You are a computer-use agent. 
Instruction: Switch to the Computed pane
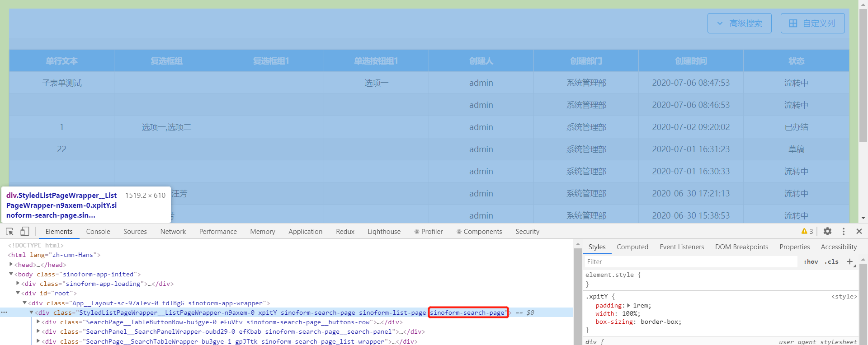coord(632,247)
